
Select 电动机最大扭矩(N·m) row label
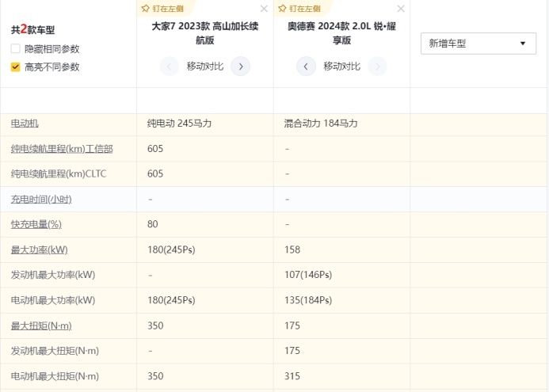pos(55,376)
